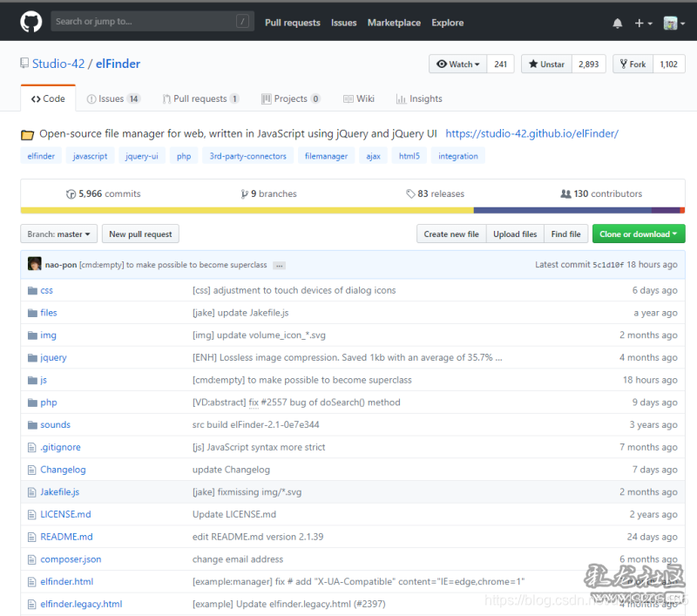View the 2,893 stargazers count

589,64
